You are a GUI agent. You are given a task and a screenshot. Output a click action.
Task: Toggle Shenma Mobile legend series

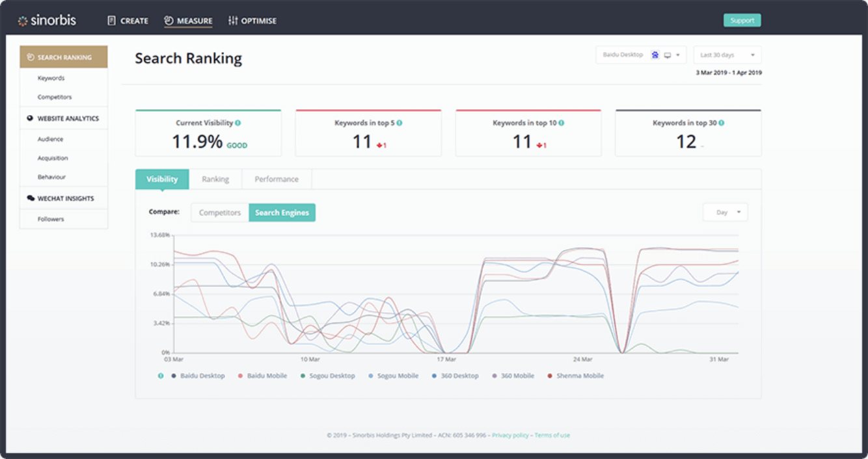pyautogui.click(x=575, y=376)
